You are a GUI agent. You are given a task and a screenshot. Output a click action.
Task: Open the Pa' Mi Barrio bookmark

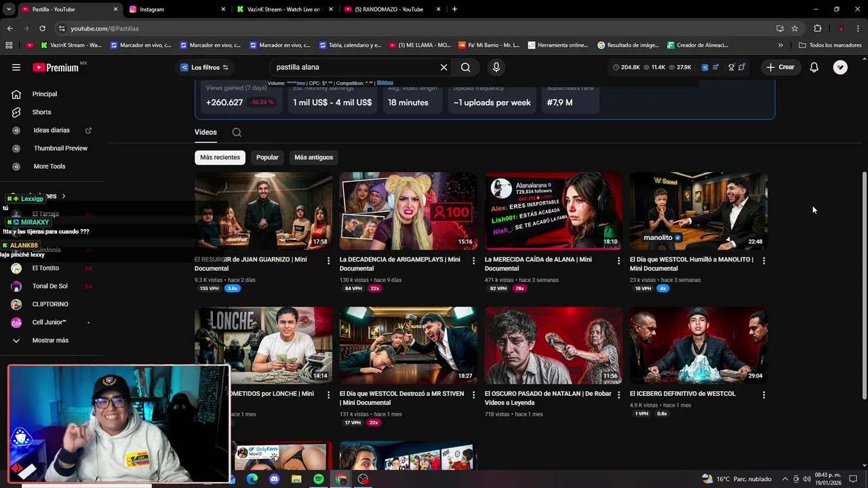pyautogui.click(x=489, y=45)
